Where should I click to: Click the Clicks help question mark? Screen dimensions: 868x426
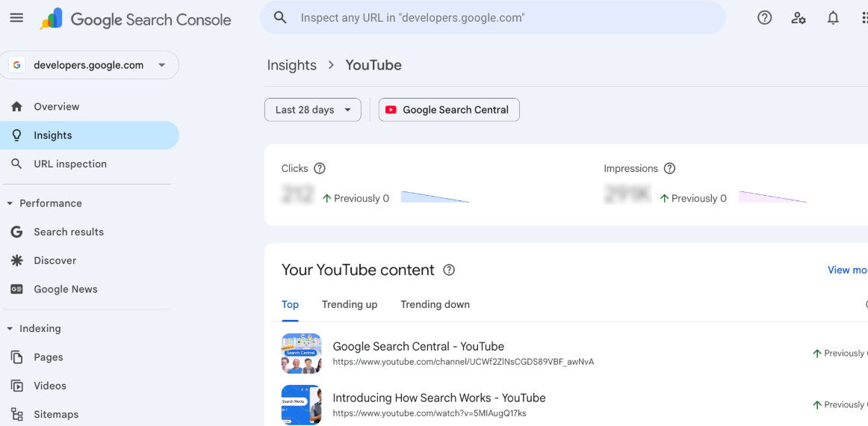pos(320,168)
